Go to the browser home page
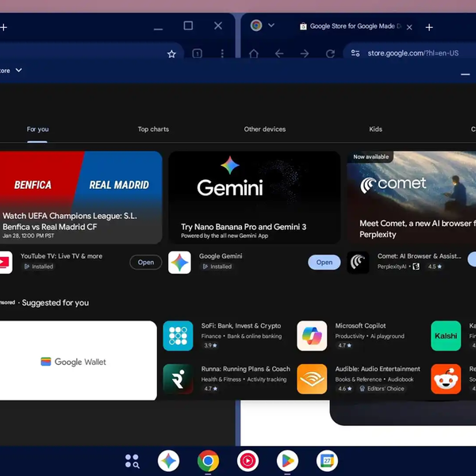The width and height of the screenshot is (476, 476). click(x=254, y=54)
